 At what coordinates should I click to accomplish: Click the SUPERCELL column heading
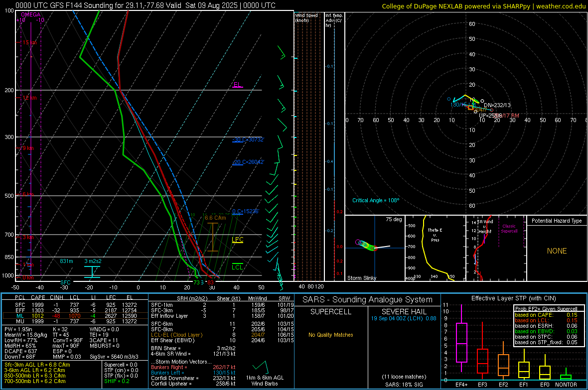coord(331,312)
